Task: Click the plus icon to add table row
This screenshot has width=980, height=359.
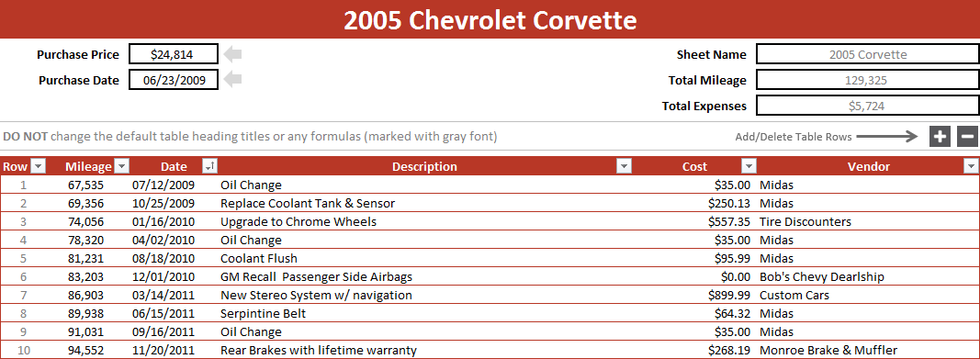Action: pos(940,136)
